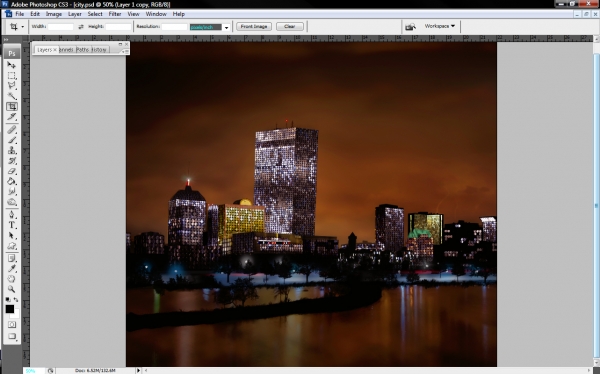Click the crop Height input field
600x374 pixels.
pos(118,27)
